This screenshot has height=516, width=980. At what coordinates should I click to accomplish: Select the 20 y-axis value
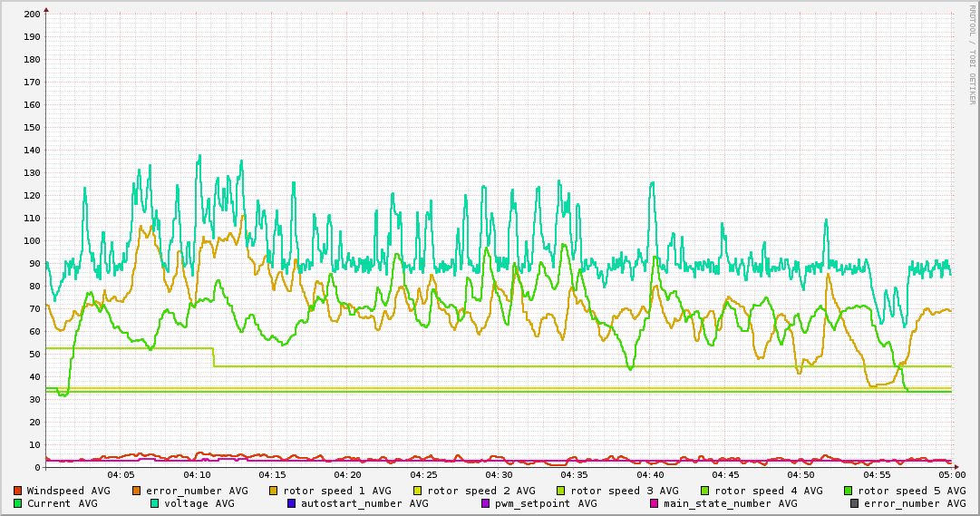[34, 423]
